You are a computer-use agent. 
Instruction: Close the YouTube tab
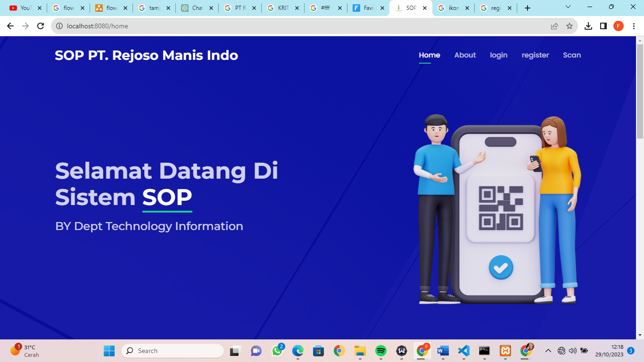39,8
